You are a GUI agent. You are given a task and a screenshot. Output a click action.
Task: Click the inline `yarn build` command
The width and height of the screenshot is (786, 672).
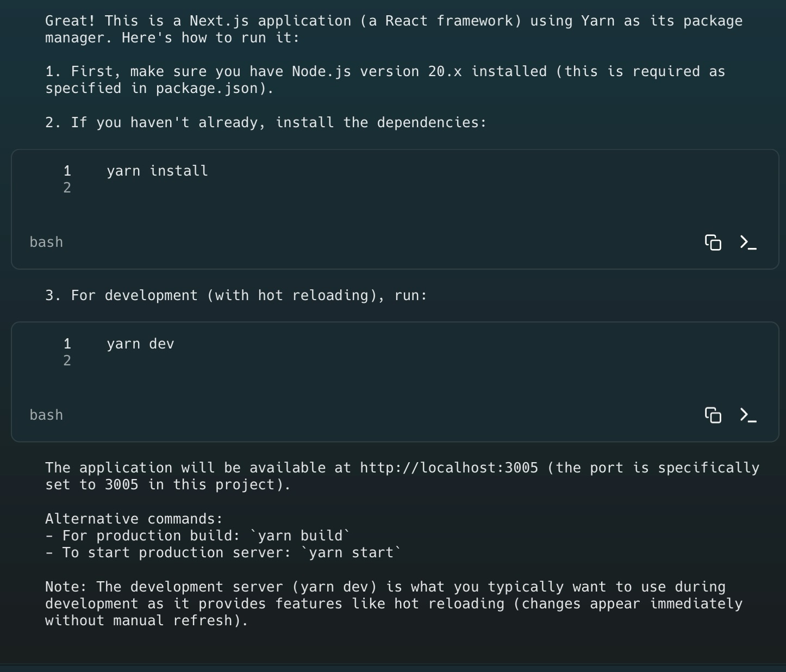300,536
